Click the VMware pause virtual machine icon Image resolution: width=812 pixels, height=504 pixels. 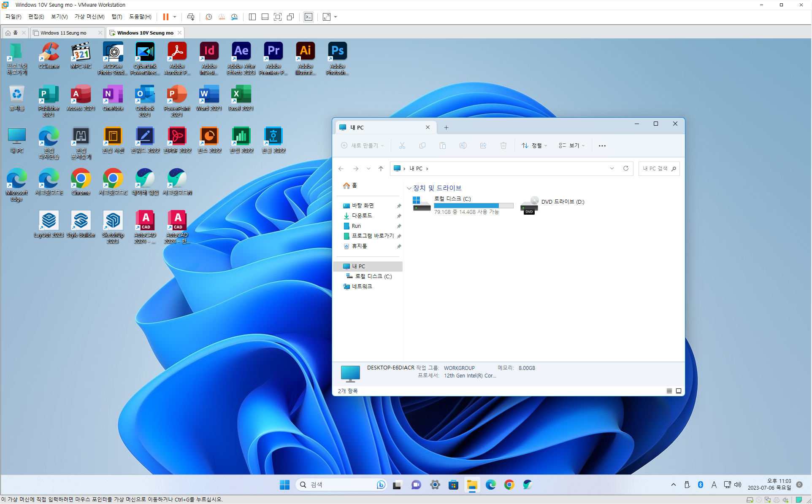tap(166, 17)
